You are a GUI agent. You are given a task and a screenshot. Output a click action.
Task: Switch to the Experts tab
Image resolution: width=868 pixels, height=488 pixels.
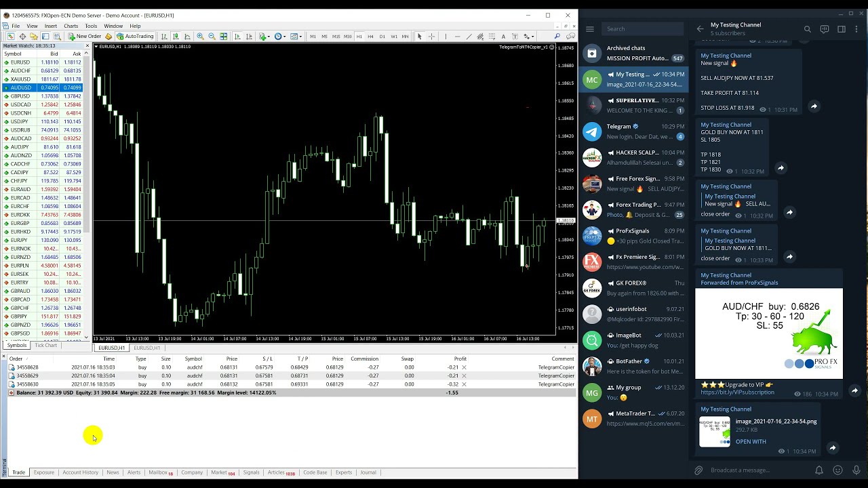[344, 472]
